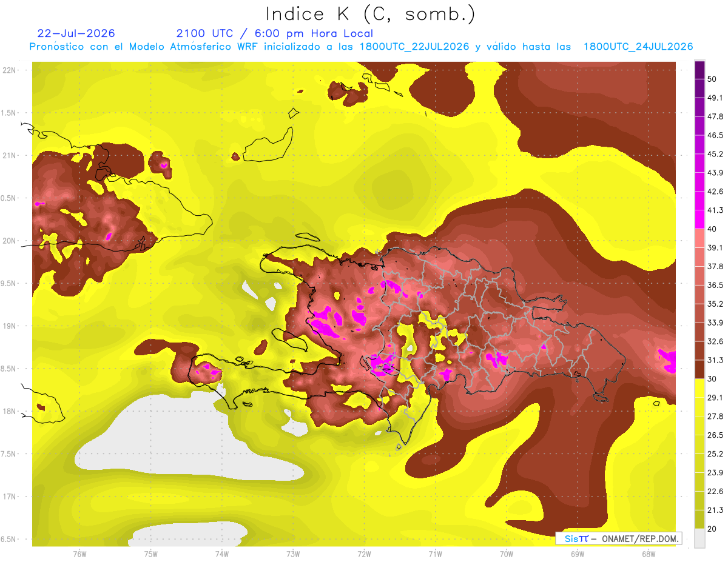Click colorbar value '22.6'
The width and height of the screenshot is (728, 562).
coord(715,491)
